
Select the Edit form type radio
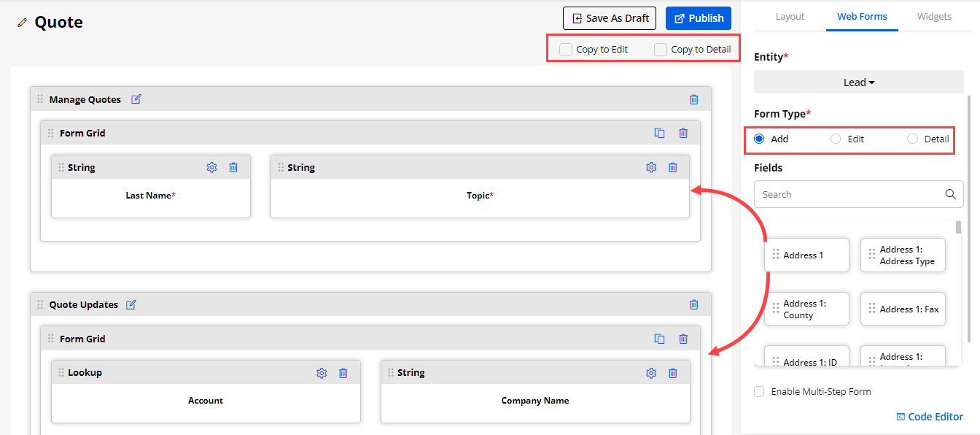pos(836,139)
